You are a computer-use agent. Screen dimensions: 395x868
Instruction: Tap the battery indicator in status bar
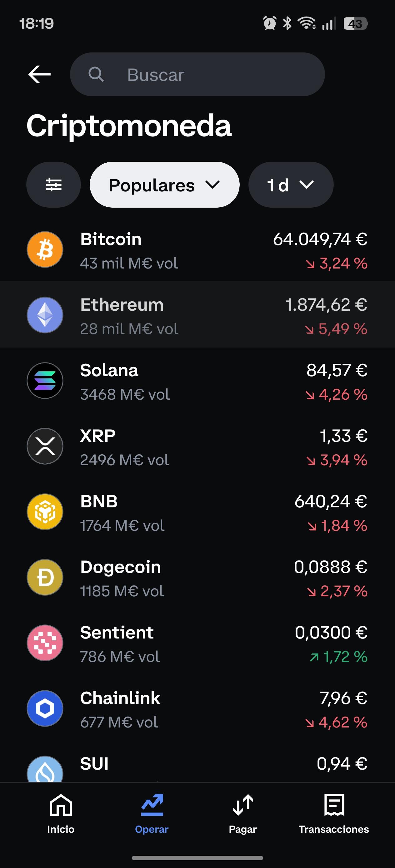pos(355,24)
